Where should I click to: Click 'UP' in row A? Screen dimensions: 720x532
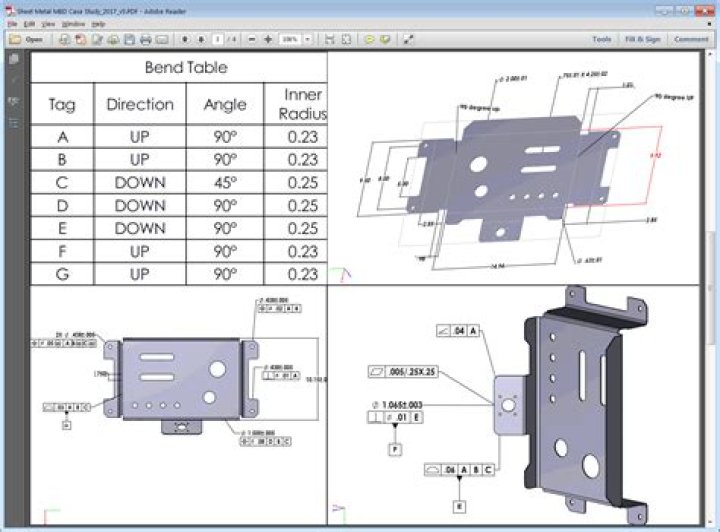pos(140,137)
